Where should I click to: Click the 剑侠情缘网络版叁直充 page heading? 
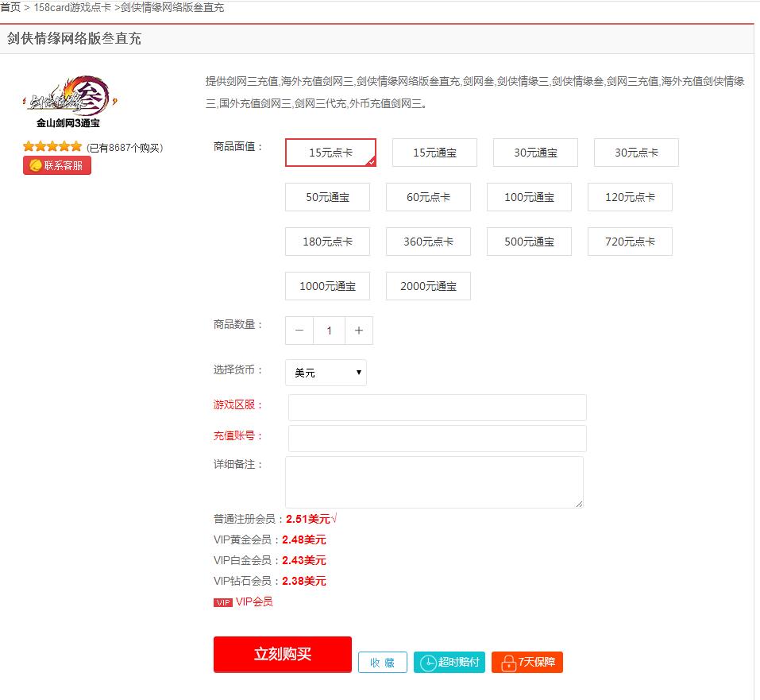74,38
